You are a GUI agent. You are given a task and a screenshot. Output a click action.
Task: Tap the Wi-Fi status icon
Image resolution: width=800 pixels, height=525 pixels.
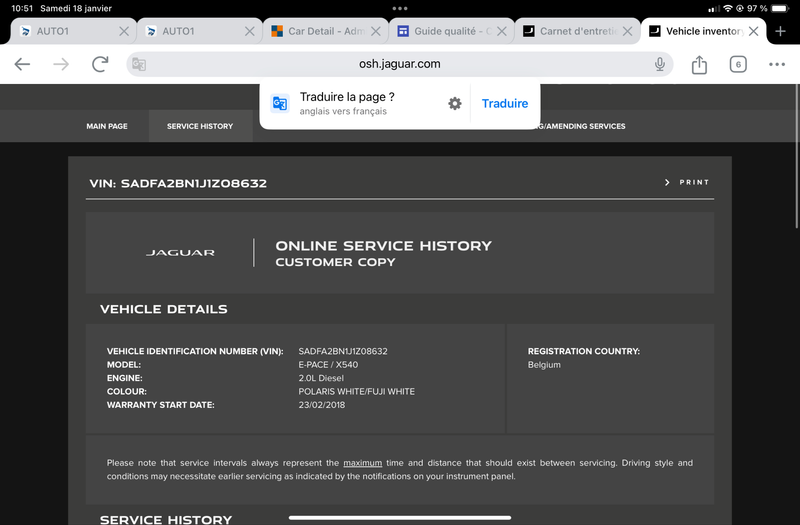click(728, 8)
